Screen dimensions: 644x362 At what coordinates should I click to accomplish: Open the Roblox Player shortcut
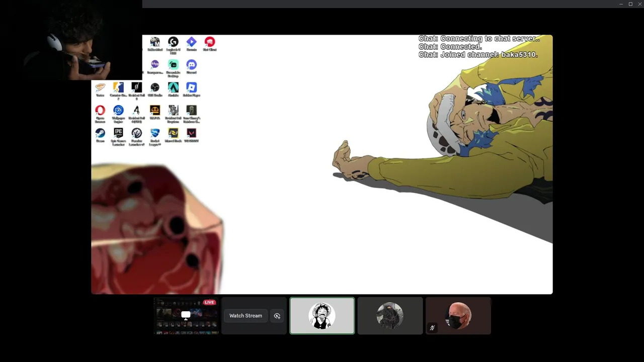click(x=191, y=89)
